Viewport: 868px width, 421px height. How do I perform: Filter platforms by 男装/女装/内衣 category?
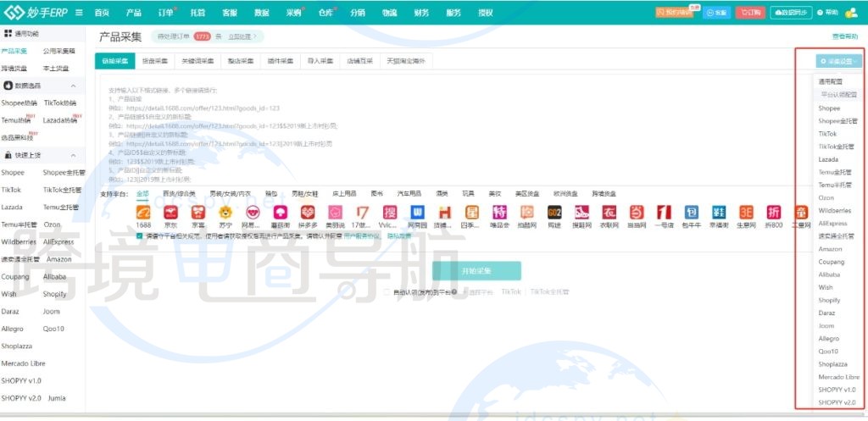coord(230,194)
